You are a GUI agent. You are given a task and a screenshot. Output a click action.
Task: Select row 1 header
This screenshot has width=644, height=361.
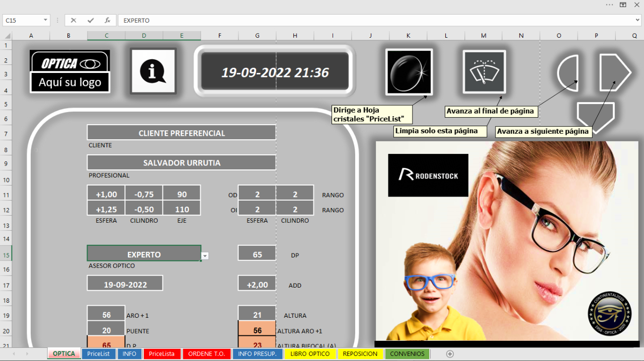tap(6, 45)
